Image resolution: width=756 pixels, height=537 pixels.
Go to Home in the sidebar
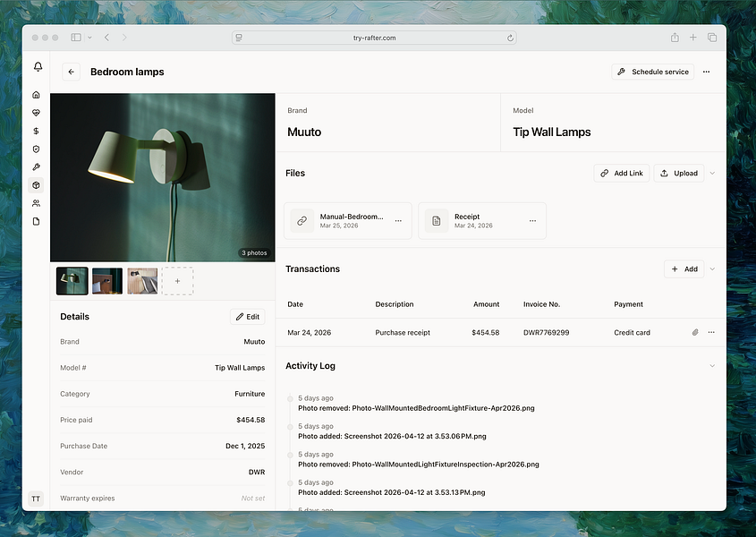click(x=36, y=95)
